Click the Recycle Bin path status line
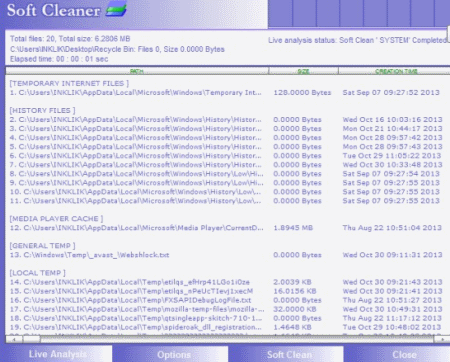The image size is (450, 362). coord(117,49)
